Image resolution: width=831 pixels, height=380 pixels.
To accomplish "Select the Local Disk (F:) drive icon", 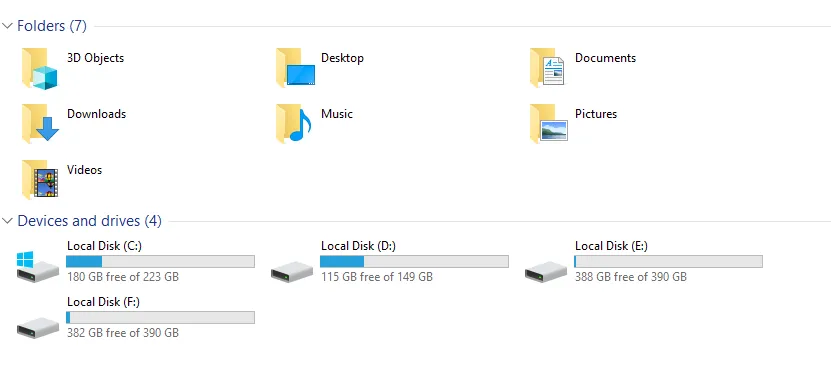I will click(38, 328).
